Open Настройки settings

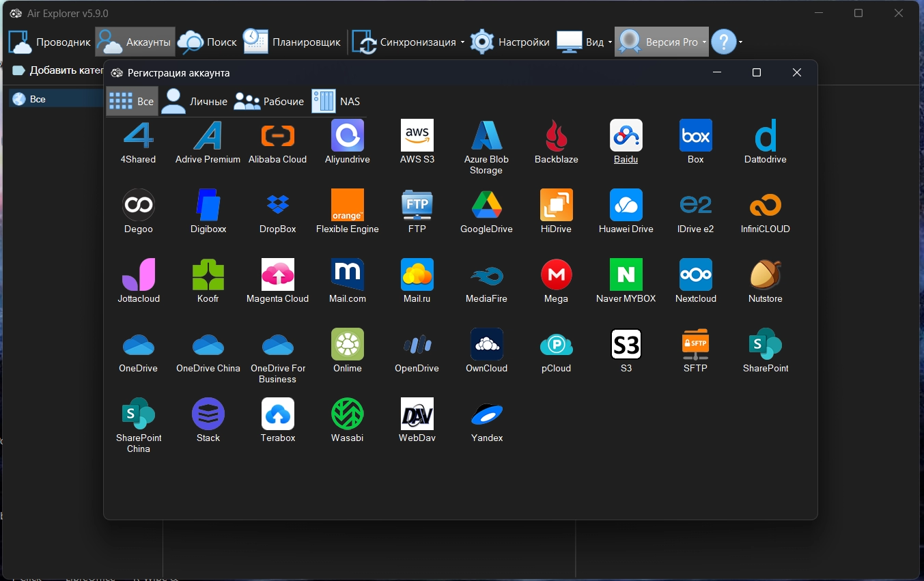(510, 42)
